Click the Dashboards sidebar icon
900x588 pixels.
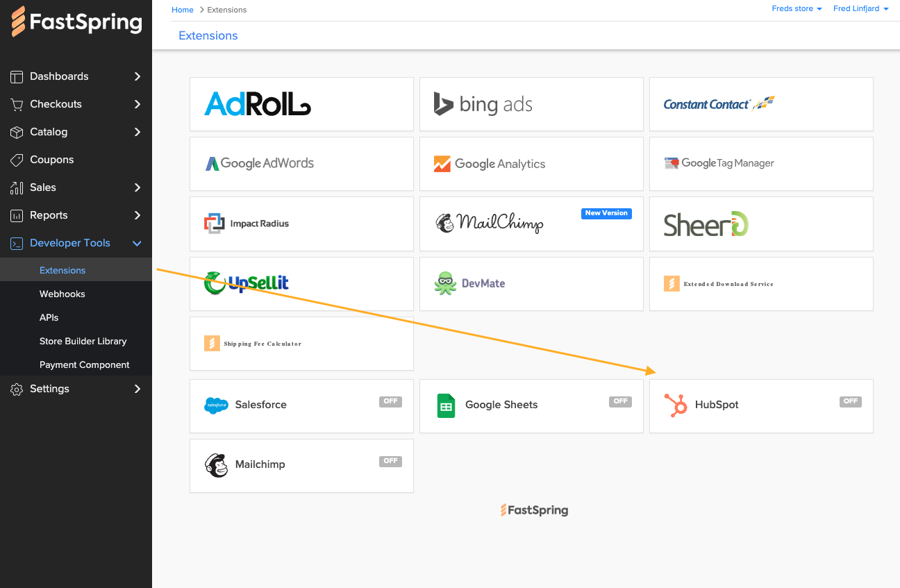17,76
